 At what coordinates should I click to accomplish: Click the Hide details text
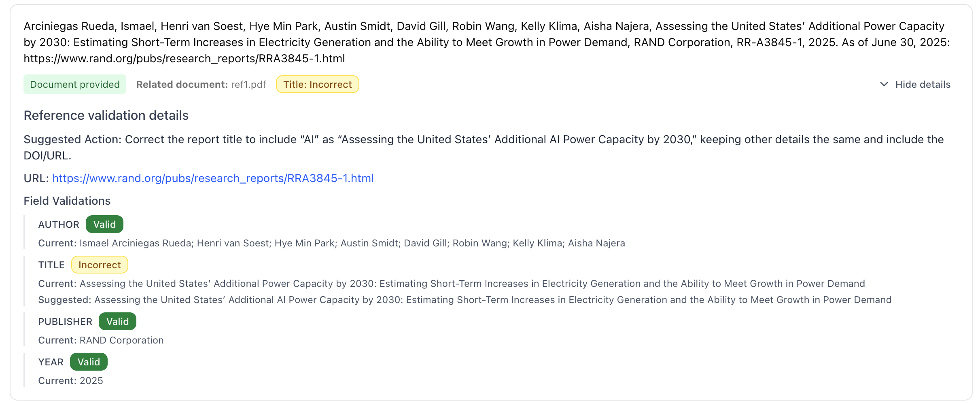923,84
